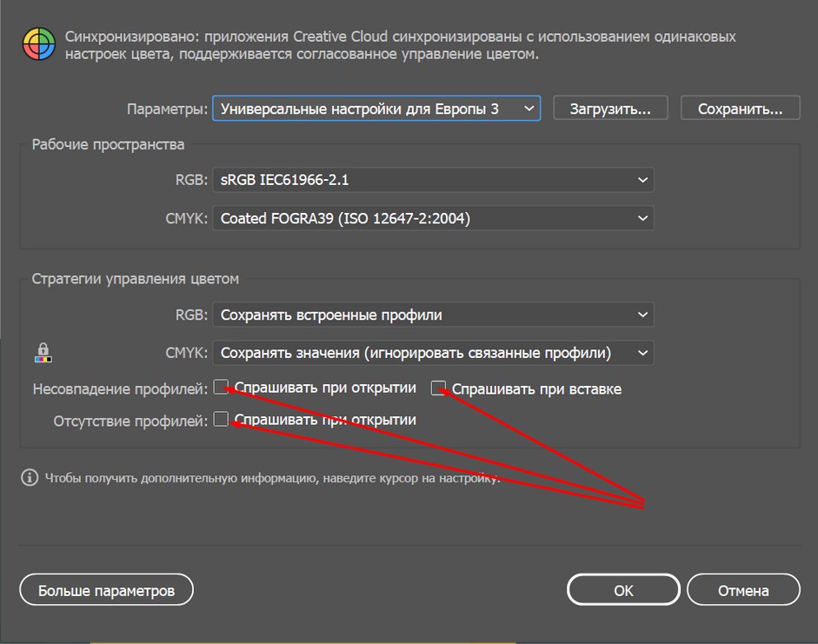Toggle mismatch Спрашивать при открытии checkbox
This screenshot has width=818, height=644.
pos(221,388)
